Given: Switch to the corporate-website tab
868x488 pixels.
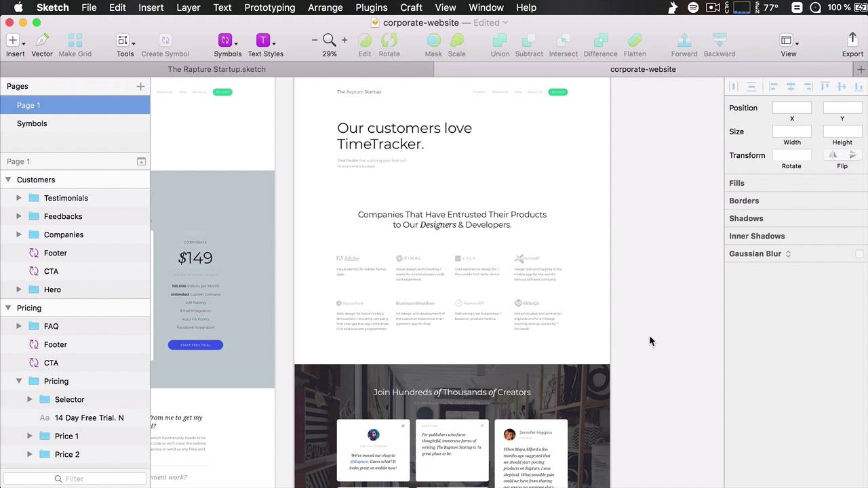Looking at the screenshot, I should coord(643,69).
